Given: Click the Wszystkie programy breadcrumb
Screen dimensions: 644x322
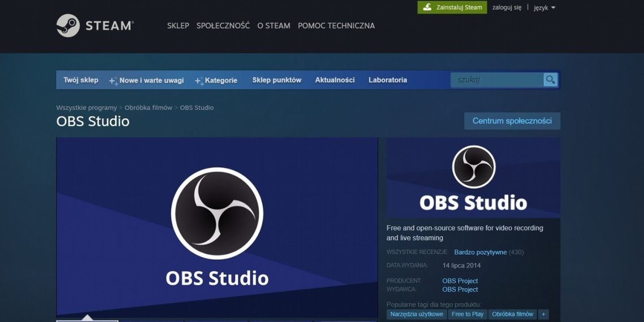Looking at the screenshot, I should click(86, 107).
